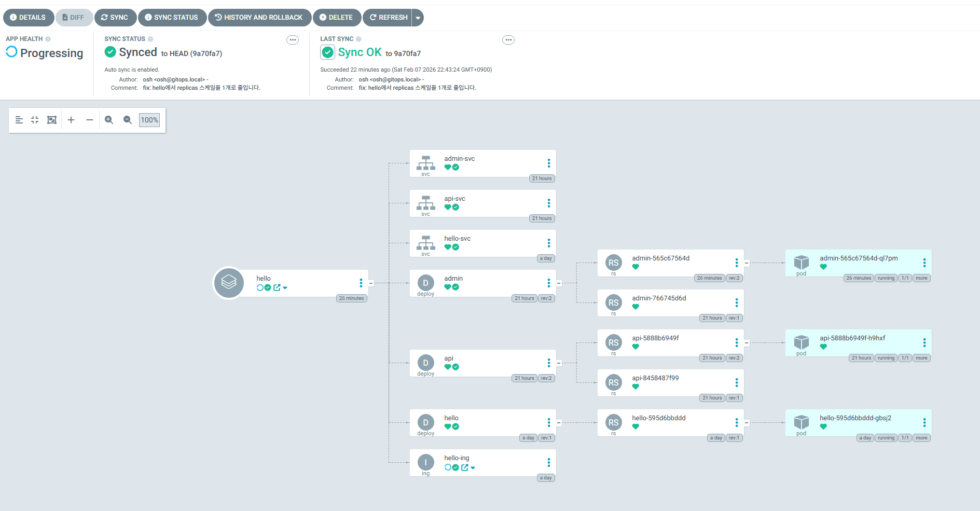Open the hello application external link icon

pyautogui.click(x=277, y=287)
